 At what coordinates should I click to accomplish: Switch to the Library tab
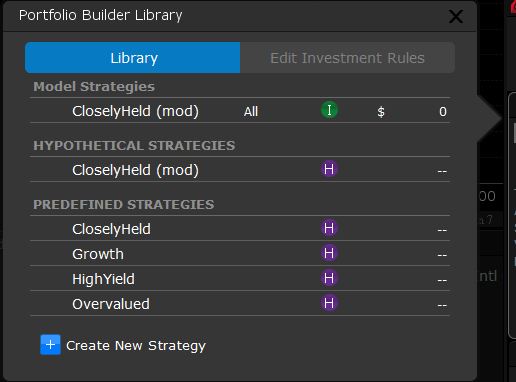(133, 58)
